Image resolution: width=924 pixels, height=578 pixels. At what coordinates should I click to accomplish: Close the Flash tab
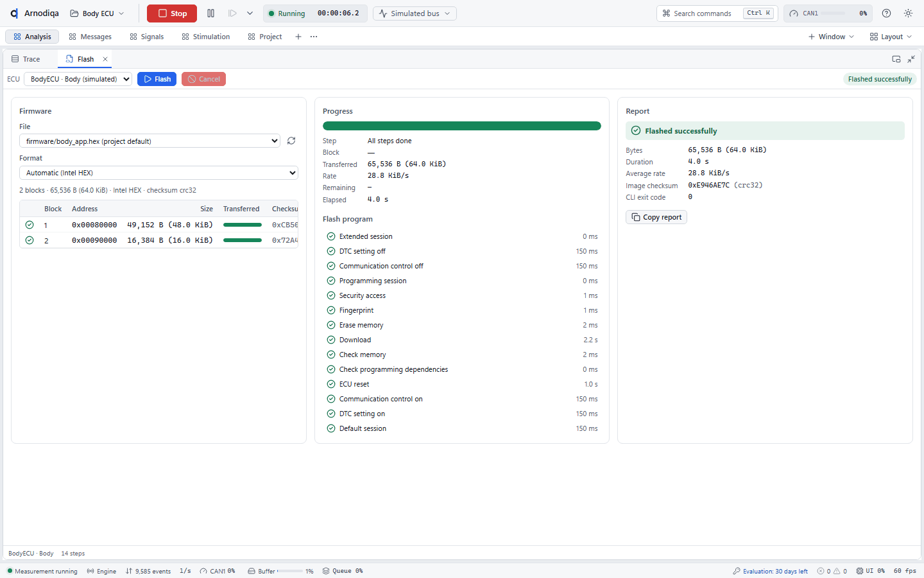pos(105,59)
